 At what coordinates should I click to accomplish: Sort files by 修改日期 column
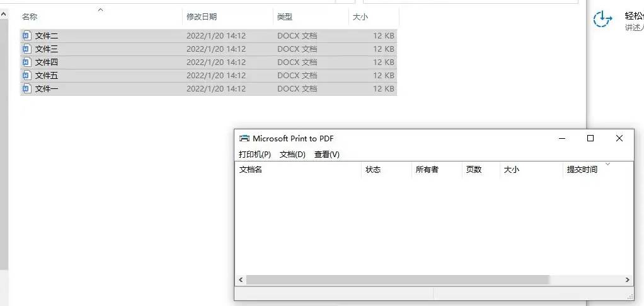(202, 17)
